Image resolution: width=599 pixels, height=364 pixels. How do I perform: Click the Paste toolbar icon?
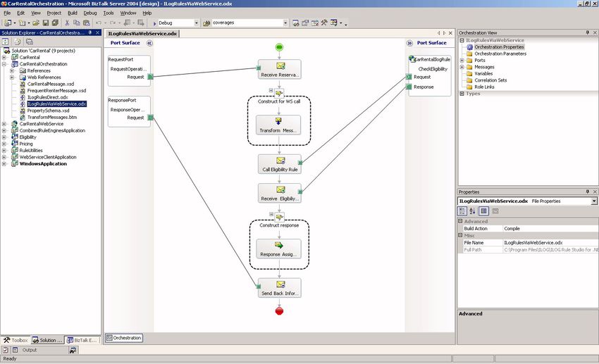pyautogui.click(x=87, y=23)
